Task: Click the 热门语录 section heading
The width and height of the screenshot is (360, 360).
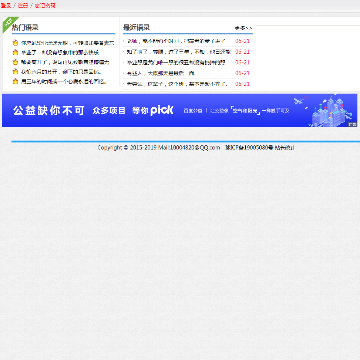Action: 25,27
